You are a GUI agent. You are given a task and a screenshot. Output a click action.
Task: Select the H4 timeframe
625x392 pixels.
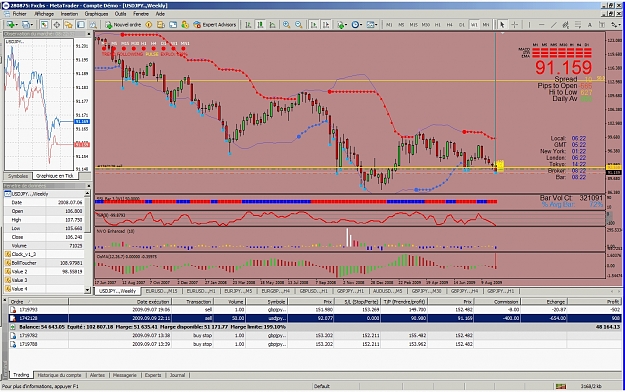(x=450, y=25)
